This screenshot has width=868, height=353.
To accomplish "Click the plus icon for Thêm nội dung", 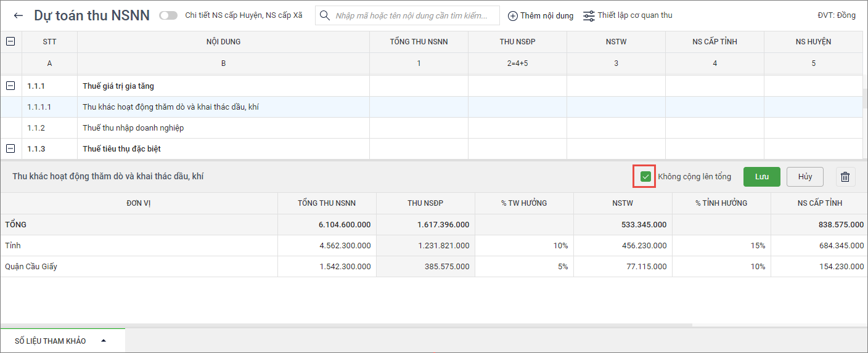I will point(513,15).
